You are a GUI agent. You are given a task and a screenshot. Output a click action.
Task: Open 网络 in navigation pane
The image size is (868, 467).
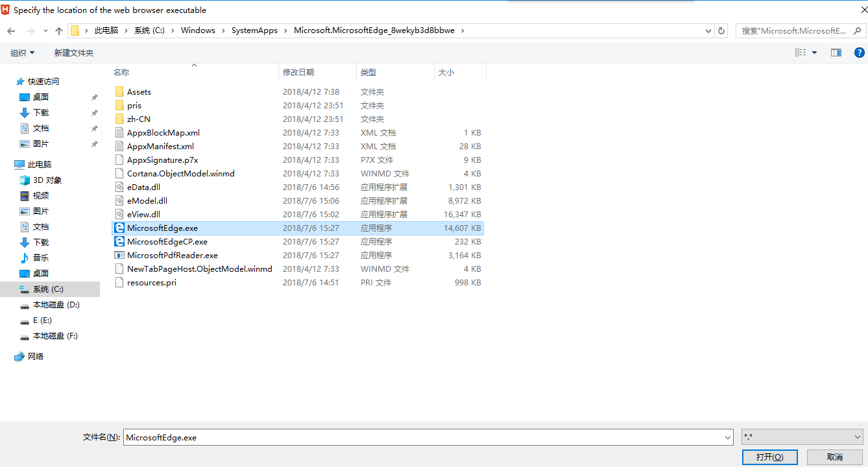point(36,356)
